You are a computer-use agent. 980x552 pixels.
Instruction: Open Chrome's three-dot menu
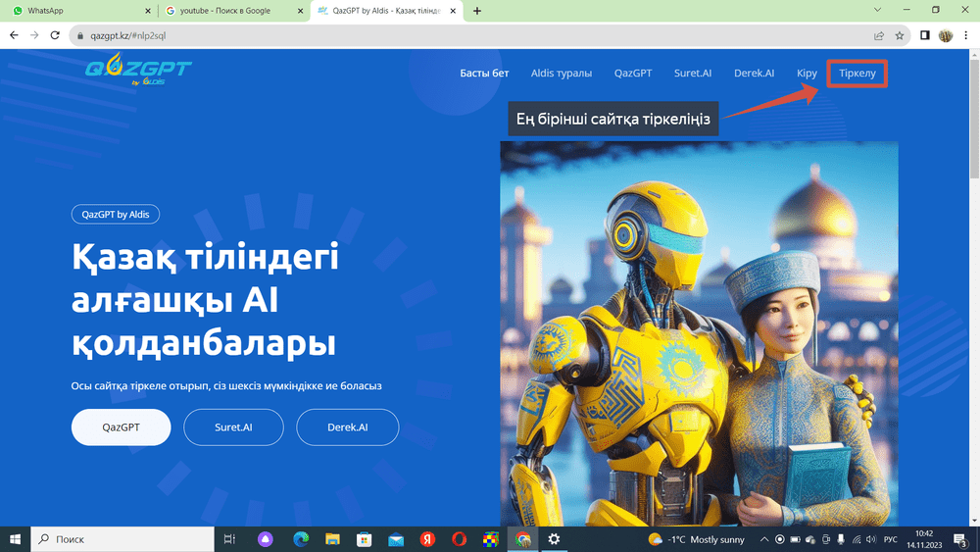(x=965, y=35)
